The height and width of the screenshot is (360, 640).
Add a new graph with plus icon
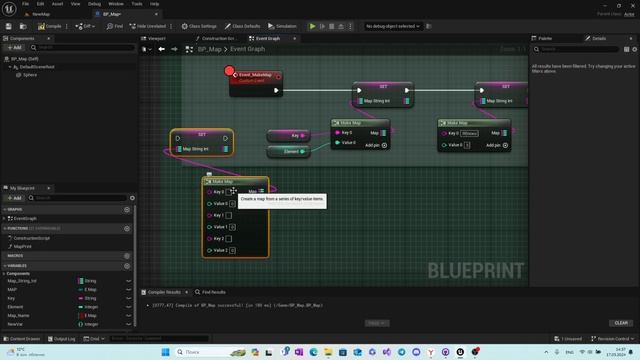127,209
